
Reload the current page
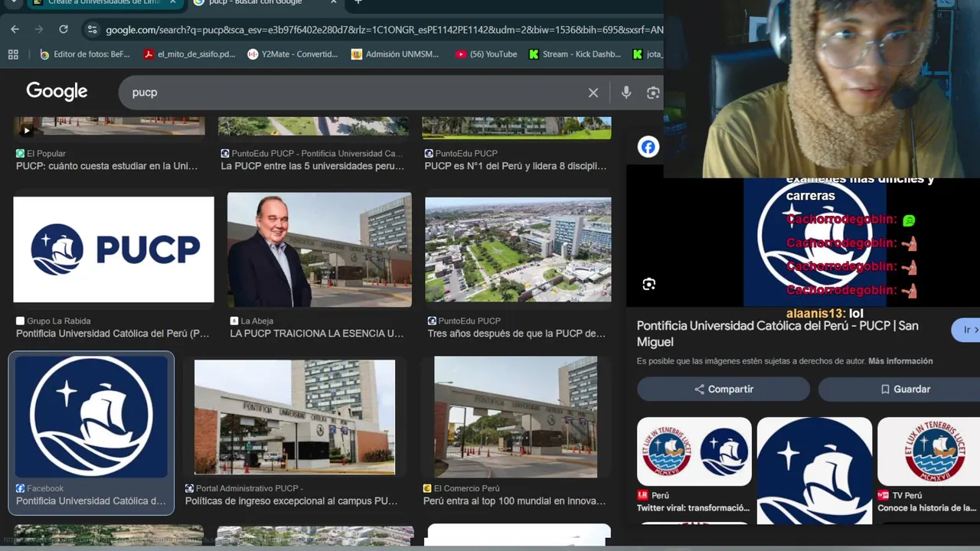pyautogui.click(x=64, y=29)
